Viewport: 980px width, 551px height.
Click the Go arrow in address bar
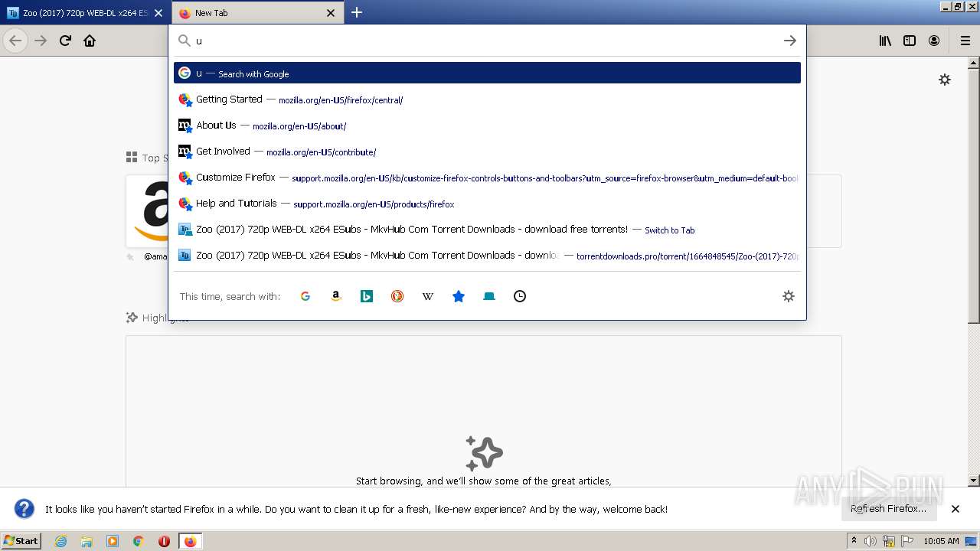(790, 41)
